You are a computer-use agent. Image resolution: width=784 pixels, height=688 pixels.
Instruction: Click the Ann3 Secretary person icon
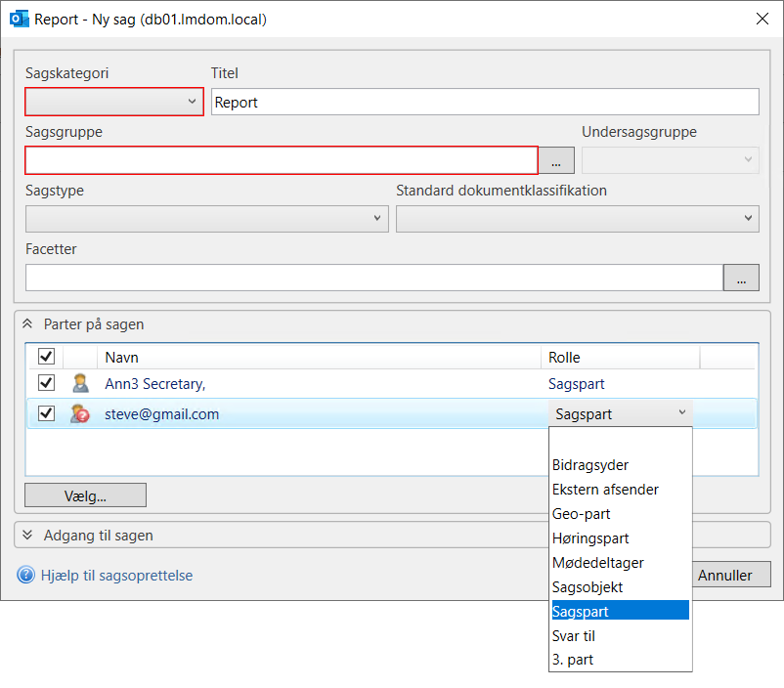pyautogui.click(x=80, y=384)
